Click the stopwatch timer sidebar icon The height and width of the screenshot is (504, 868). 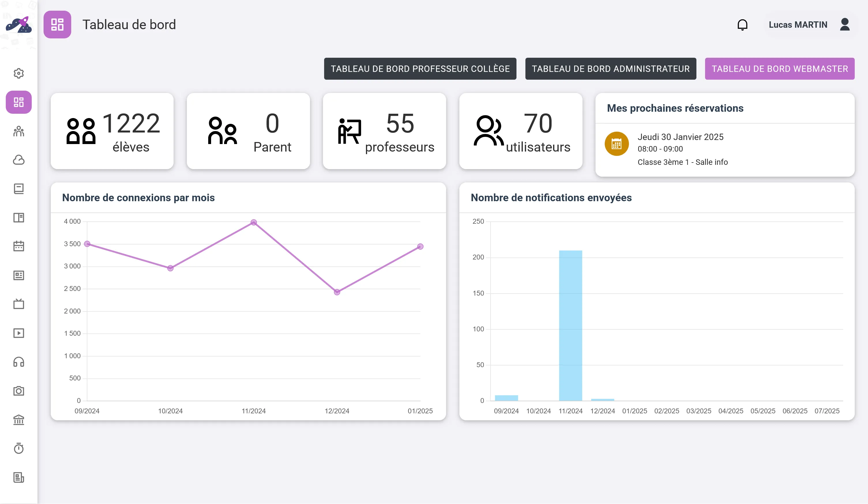(18, 449)
